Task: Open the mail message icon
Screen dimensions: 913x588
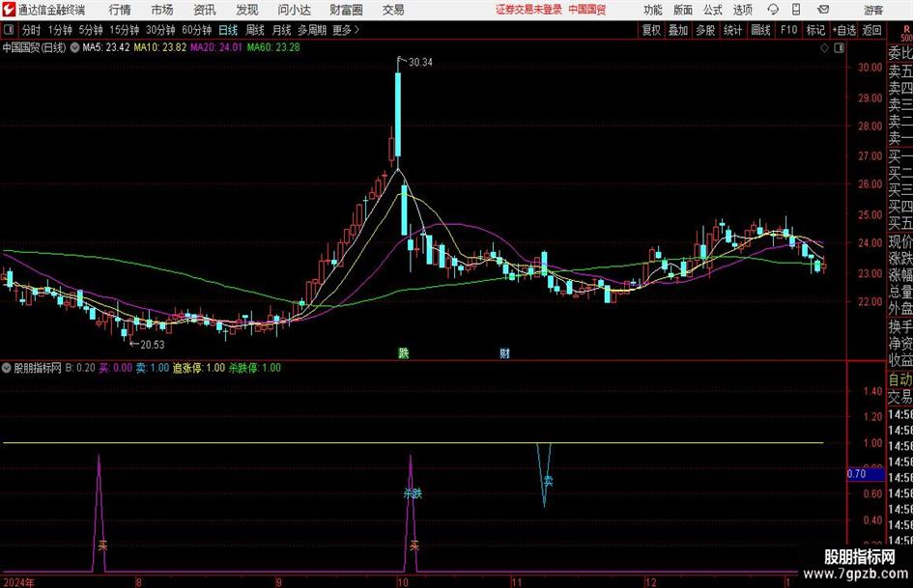Action: point(823,10)
